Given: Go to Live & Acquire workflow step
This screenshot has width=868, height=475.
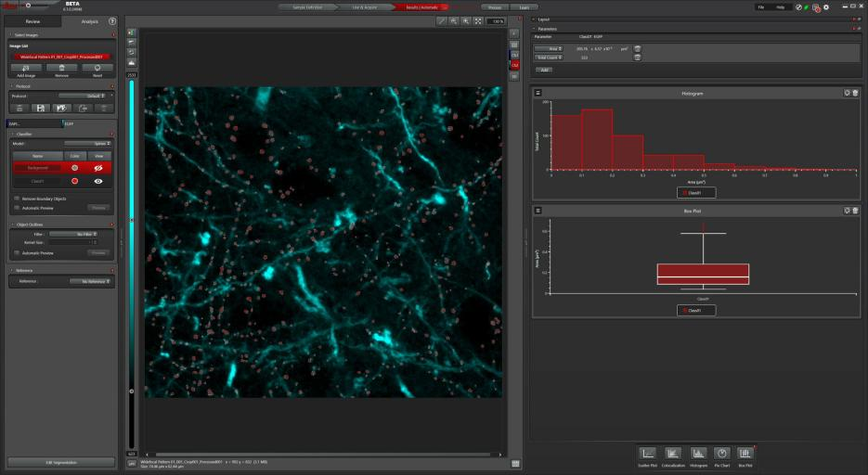Looking at the screenshot, I should [x=365, y=7].
